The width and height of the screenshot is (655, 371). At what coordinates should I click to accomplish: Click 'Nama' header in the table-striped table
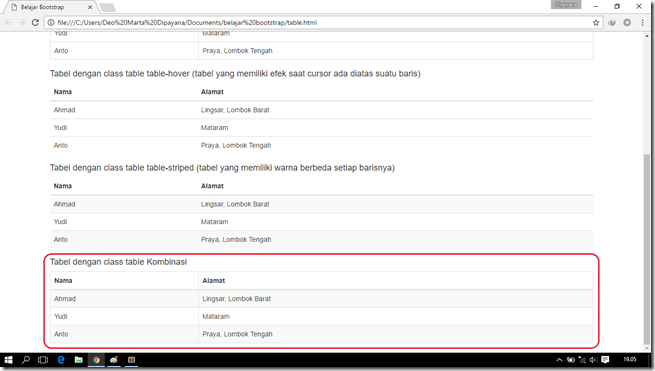(x=63, y=186)
